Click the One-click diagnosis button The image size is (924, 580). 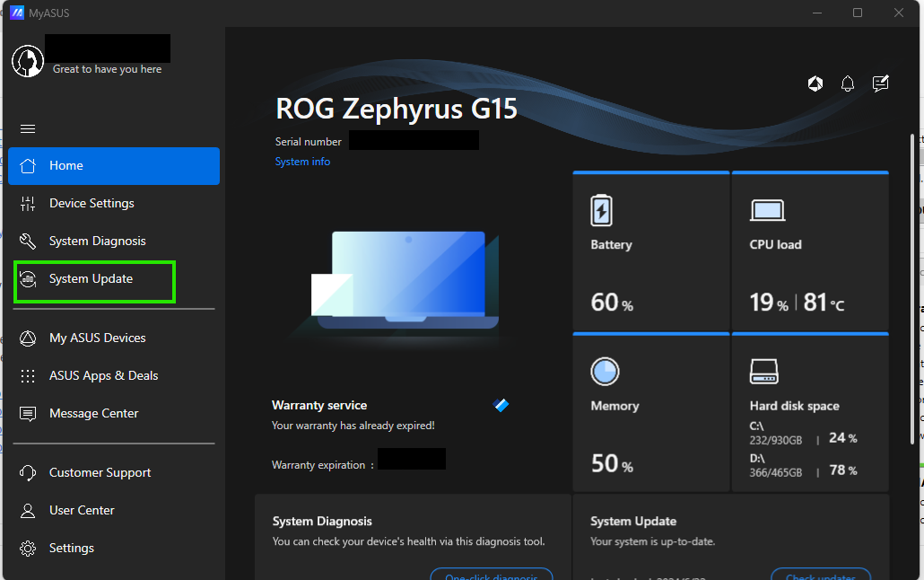pyautogui.click(x=492, y=575)
